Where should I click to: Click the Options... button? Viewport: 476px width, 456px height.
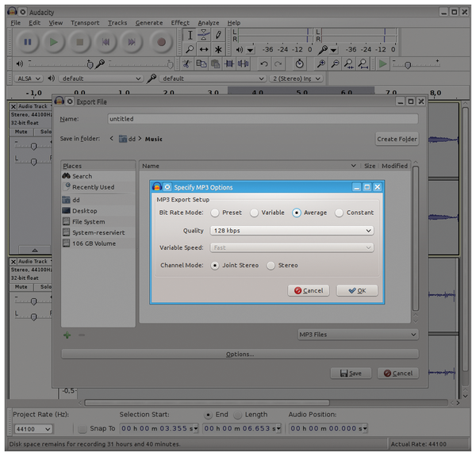(x=240, y=354)
